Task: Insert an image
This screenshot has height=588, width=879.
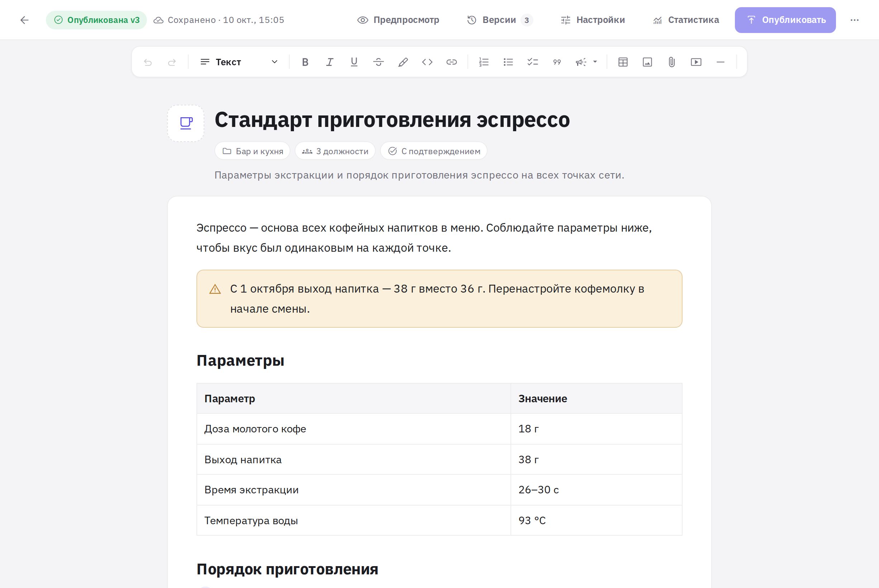Action: pos(647,62)
